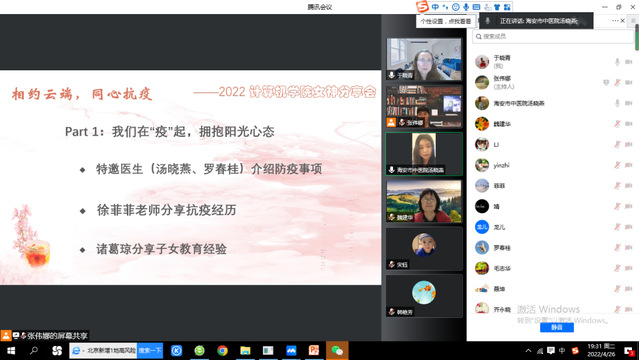The height and width of the screenshot is (360, 639).
Task: Open Tencent Meeting icon in taskbar
Action: pyautogui.click(x=291, y=351)
